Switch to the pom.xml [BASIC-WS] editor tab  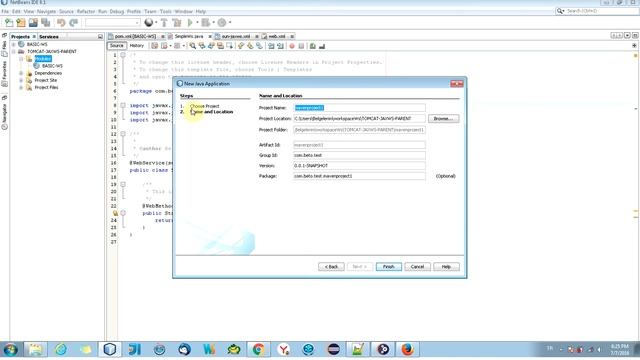(135, 36)
